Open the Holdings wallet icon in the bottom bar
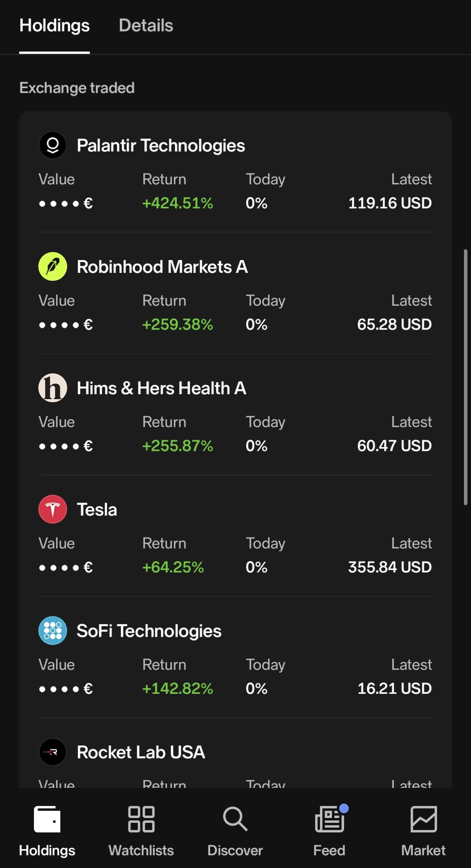 tap(47, 819)
